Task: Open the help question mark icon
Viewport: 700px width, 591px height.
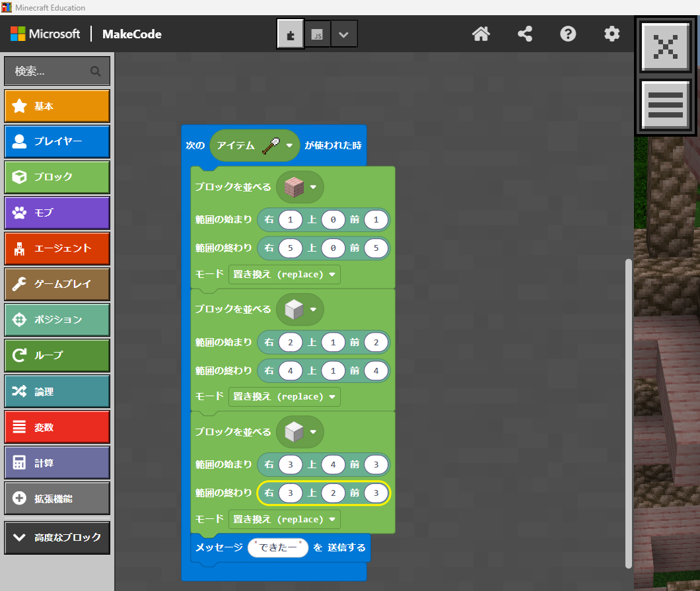Action: tap(568, 34)
